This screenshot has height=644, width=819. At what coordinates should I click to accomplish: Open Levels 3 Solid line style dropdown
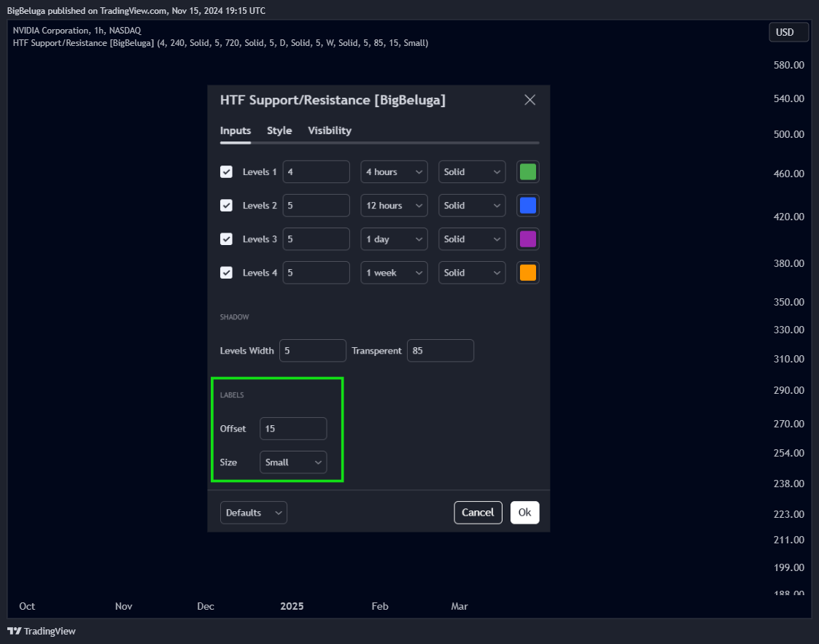pyautogui.click(x=472, y=239)
